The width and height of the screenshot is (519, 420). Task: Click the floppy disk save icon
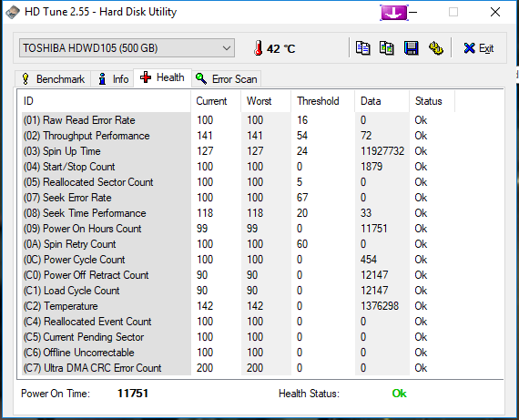[x=411, y=48]
